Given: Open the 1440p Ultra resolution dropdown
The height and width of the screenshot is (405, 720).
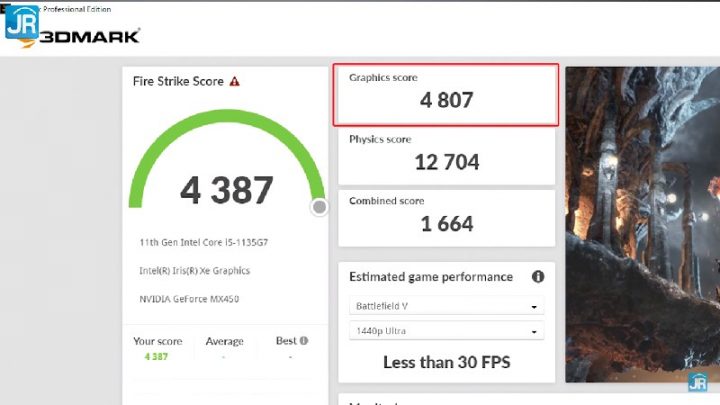Looking at the screenshot, I should (446, 331).
